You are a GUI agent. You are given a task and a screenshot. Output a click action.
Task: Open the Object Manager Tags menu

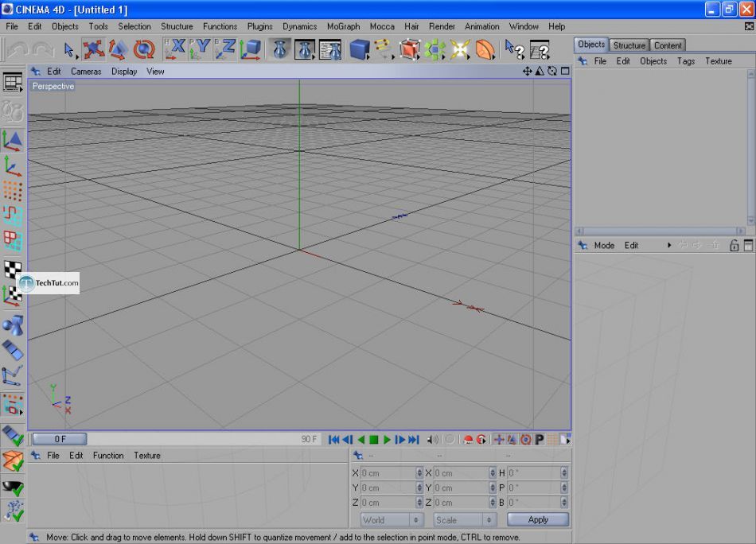(686, 61)
